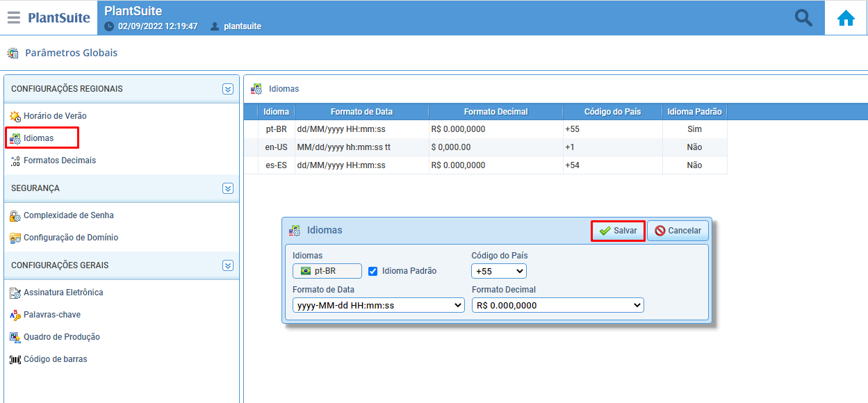
Task: Select the en-US row in the table
Action: click(485, 147)
